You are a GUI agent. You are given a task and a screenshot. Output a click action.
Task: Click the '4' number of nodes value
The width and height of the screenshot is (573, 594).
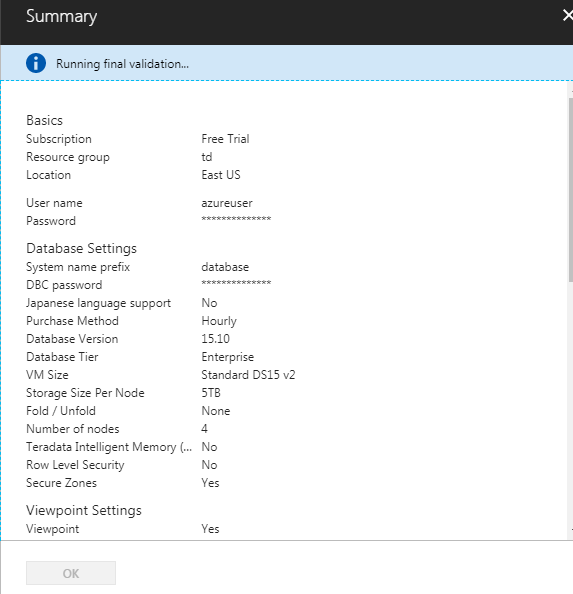(x=205, y=429)
